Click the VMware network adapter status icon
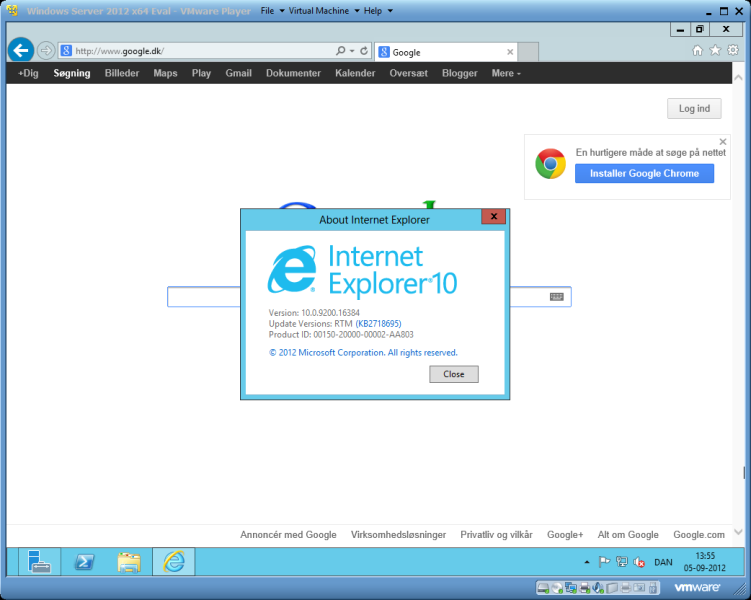Image resolution: width=751 pixels, height=600 pixels. pyautogui.click(x=570, y=588)
